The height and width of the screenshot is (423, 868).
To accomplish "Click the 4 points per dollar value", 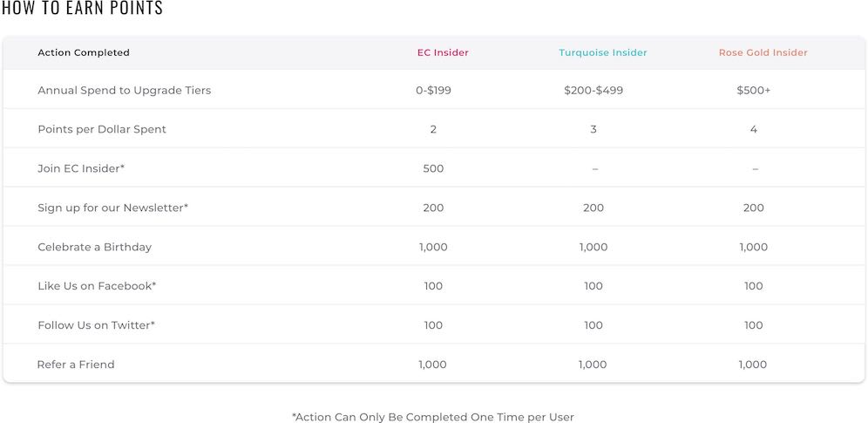I will 754,129.
